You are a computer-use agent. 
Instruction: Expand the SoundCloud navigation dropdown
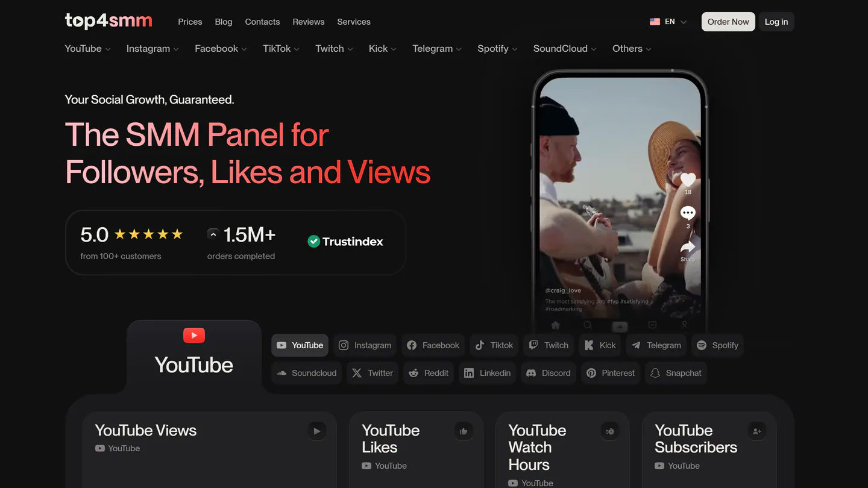(565, 49)
